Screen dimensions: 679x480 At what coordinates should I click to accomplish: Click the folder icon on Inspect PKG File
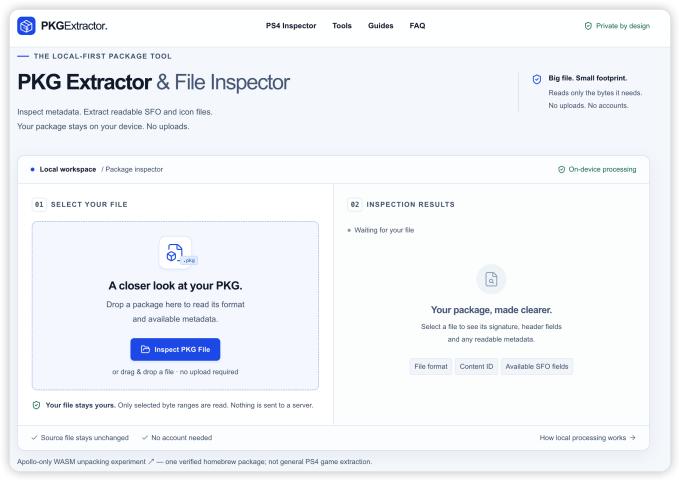tap(145, 349)
